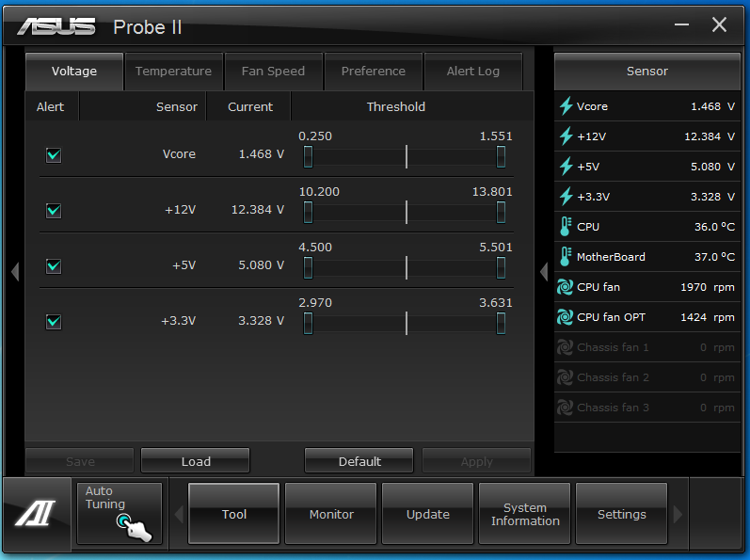This screenshot has width=750, height=560.
Task: Open the Fan Speed tab
Action: click(x=273, y=72)
